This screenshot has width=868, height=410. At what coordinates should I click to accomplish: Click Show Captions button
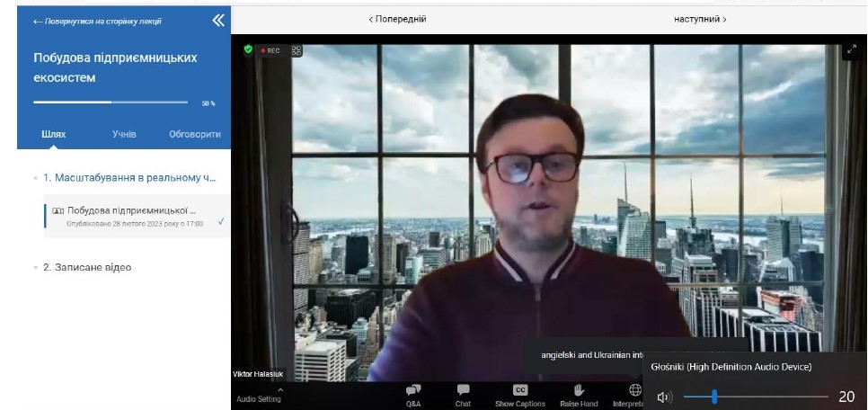point(519,396)
